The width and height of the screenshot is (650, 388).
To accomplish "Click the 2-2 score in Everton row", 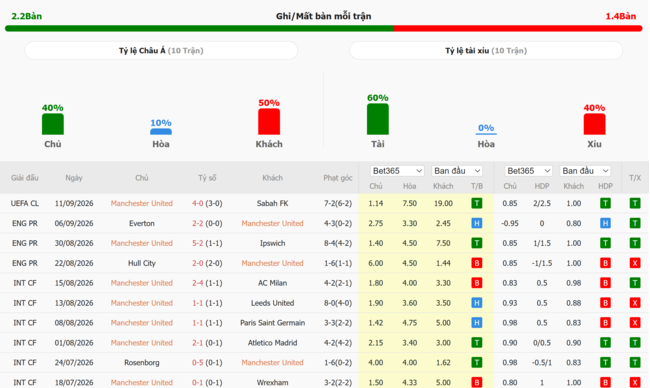I will (197, 223).
